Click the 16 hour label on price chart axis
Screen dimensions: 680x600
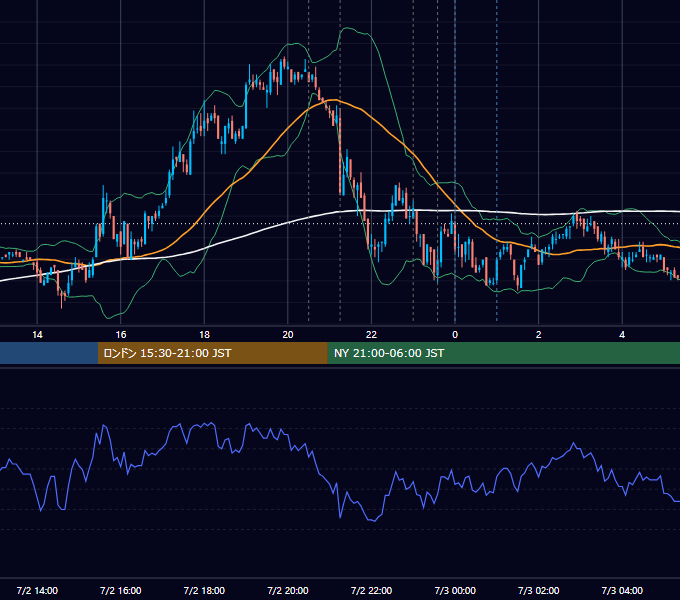[x=121, y=335]
